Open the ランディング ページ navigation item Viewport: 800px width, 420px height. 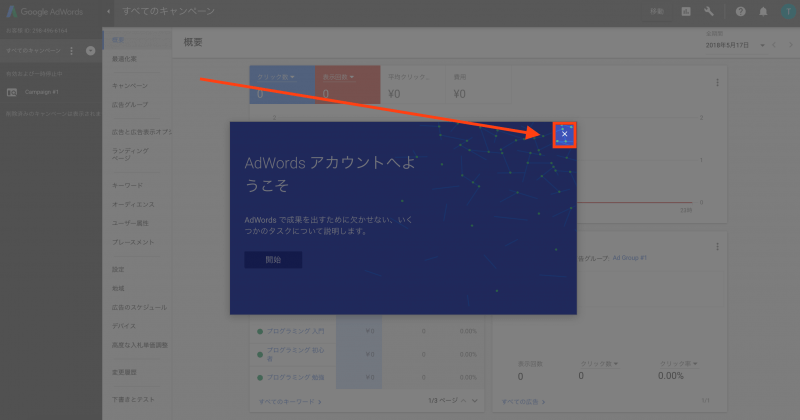[131, 154]
